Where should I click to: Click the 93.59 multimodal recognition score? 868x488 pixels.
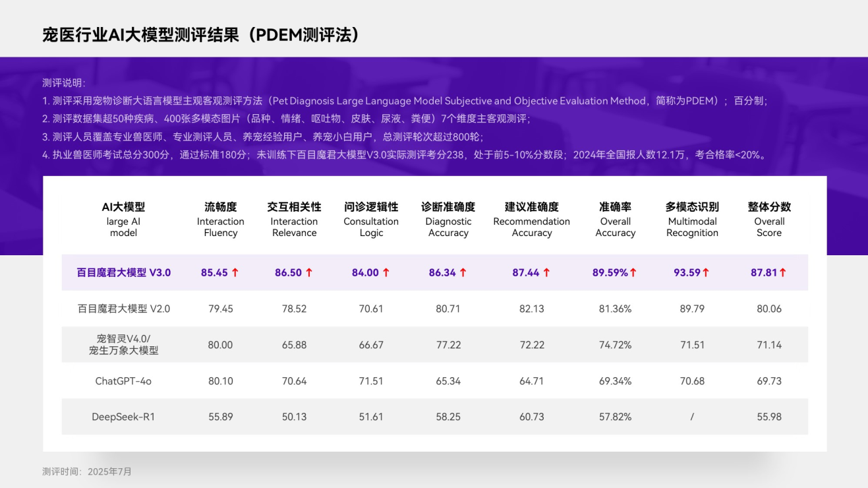click(x=687, y=272)
